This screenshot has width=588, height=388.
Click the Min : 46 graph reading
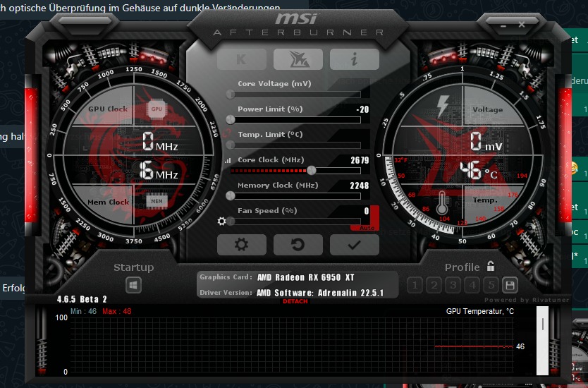coord(84,311)
